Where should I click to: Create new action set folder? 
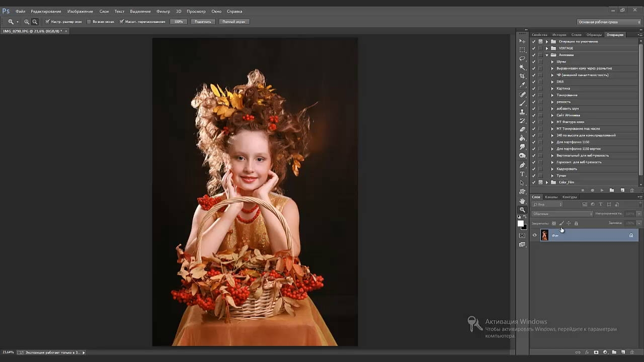612,190
